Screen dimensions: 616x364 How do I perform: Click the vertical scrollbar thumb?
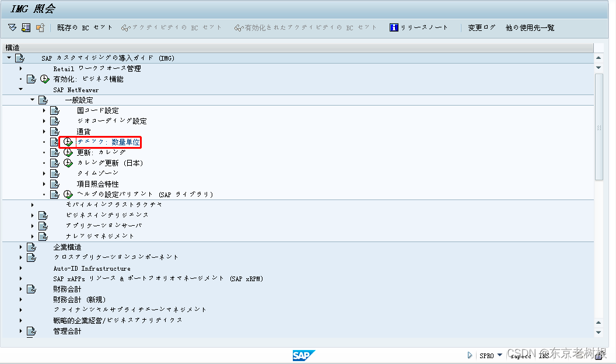pyautogui.click(x=598, y=127)
